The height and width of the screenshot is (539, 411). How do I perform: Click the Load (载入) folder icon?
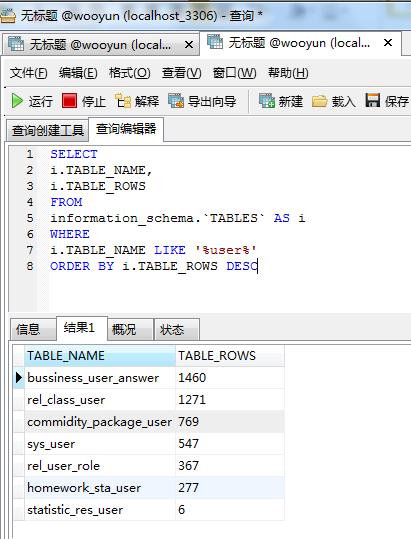[x=319, y=101]
